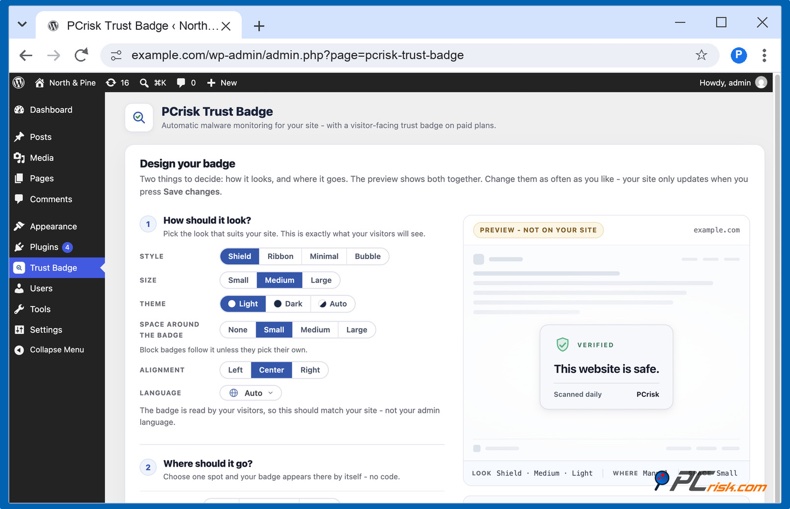The height and width of the screenshot is (509, 790).
Task: Click the PCrisk link in badge preview
Action: 647,395
